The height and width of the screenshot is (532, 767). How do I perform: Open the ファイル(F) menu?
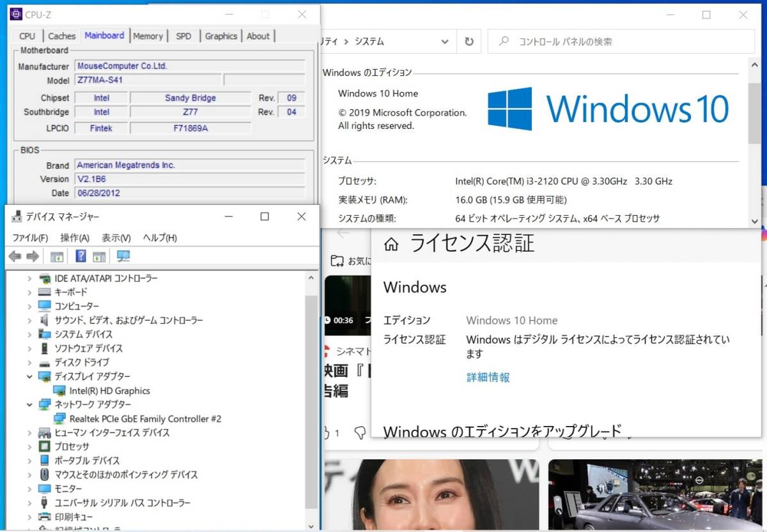click(x=30, y=238)
